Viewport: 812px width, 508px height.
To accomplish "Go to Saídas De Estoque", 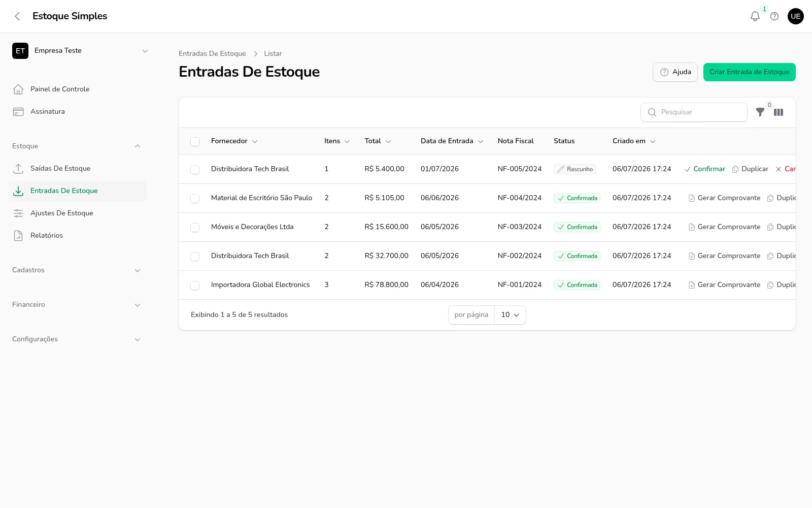I will click(x=78, y=169).
